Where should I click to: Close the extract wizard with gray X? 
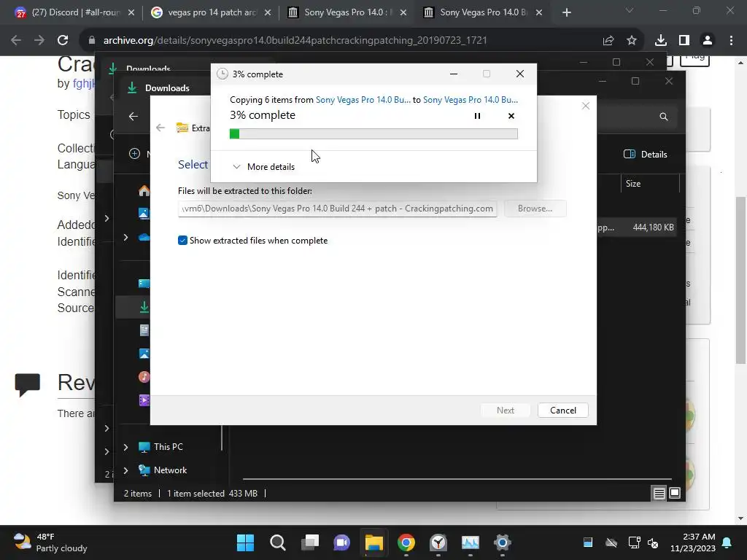pyautogui.click(x=586, y=106)
